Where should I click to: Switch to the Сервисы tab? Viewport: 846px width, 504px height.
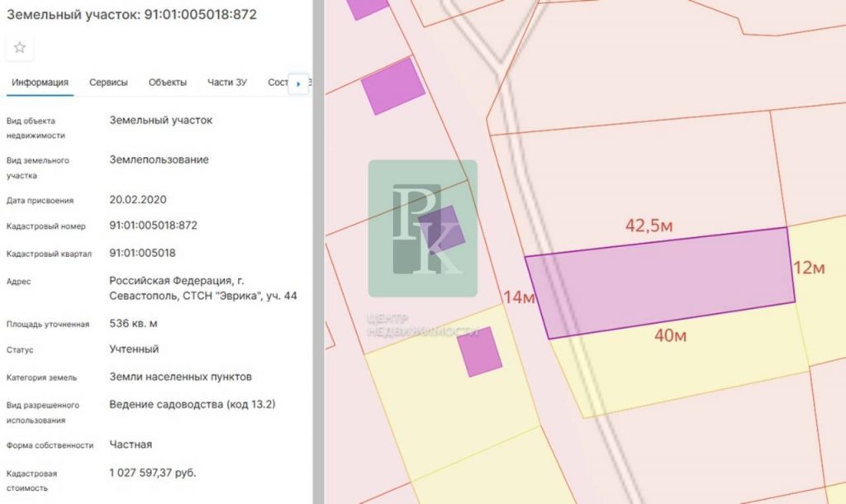coord(108,83)
